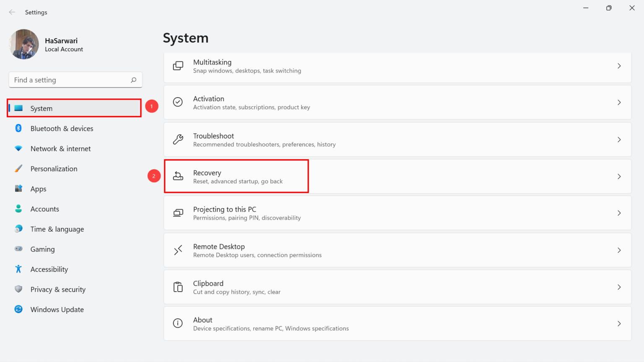The width and height of the screenshot is (644, 362).
Task: Click the back arrow button
Action: 12,12
